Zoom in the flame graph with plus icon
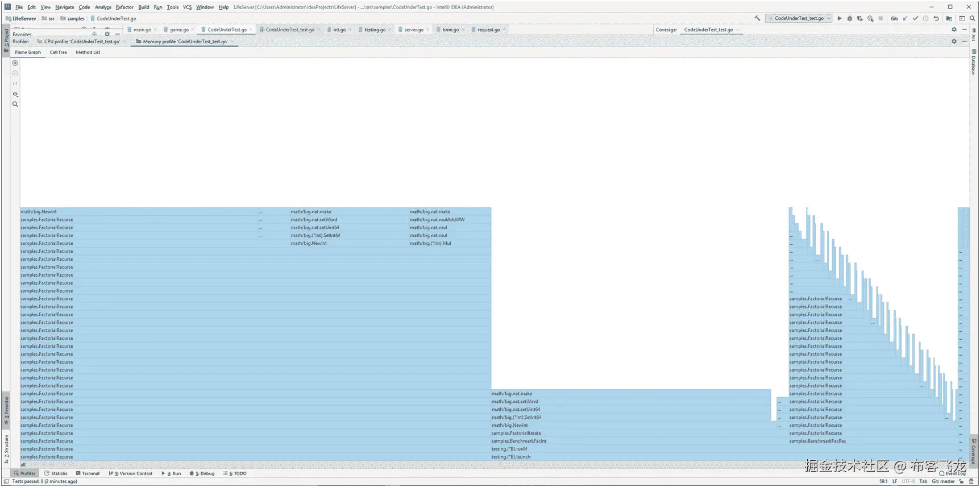The image size is (980, 487). point(15,63)
